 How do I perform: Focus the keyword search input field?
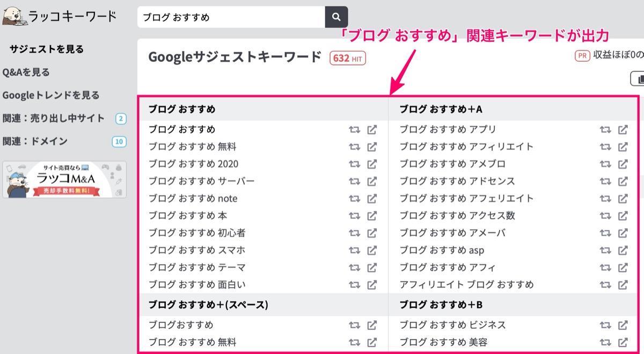pyautogui.click(x=231, y=17)
